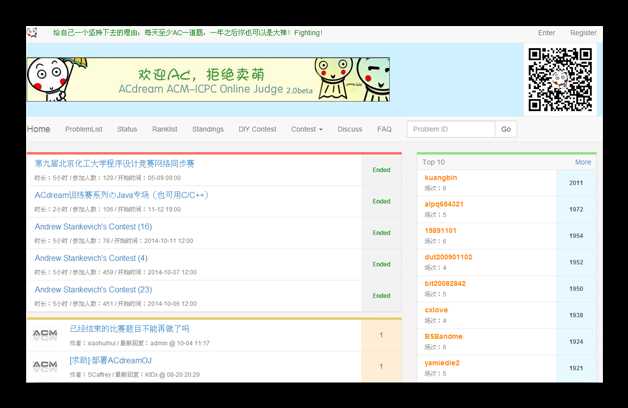The height and width of the screenshot is (408, 628).
Task: Open ACM avatar next to ACdreamOJ deployment post
Action: pyautogui.click(x=45, y=366)
